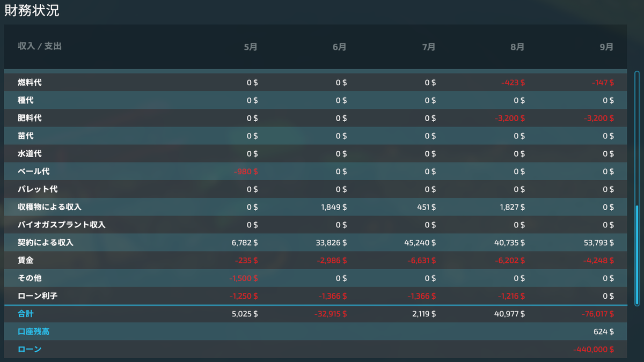644x362 pixels.
Task: Select the 9月 column header
Action: pyautogui.click(x=606, y=47)
